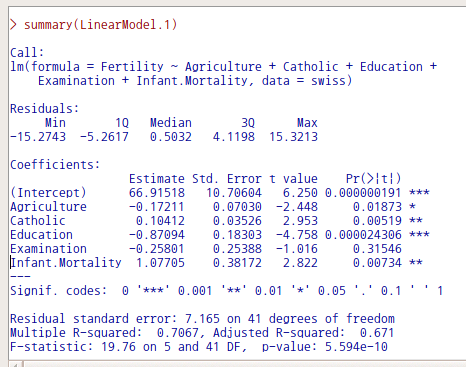
Task: Select the first quartile value -5.2617
Action: click(x=104, y=137)
